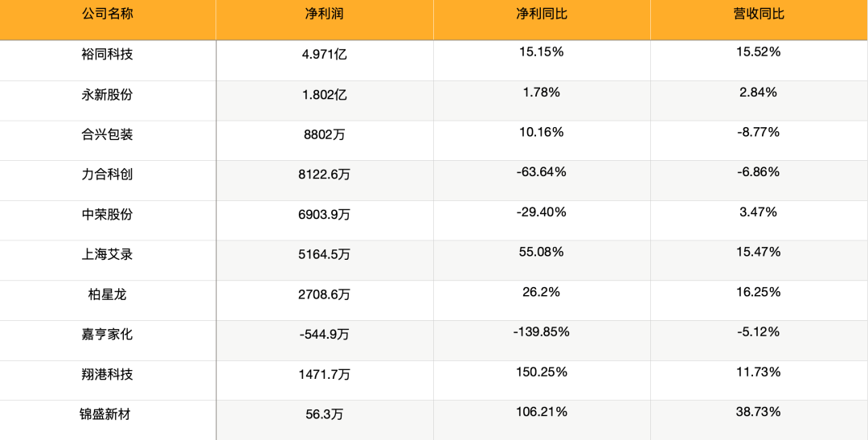The height and width of the screenshot is (440, 868).
Task: Click the 净利润 column header
Action: [x=325, y=14]
